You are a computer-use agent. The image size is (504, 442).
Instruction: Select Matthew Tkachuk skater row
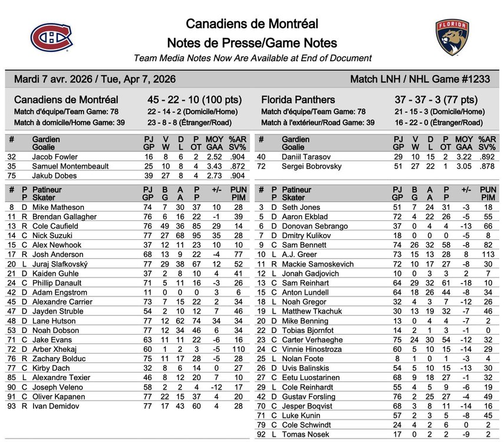(x=377, y=311)
